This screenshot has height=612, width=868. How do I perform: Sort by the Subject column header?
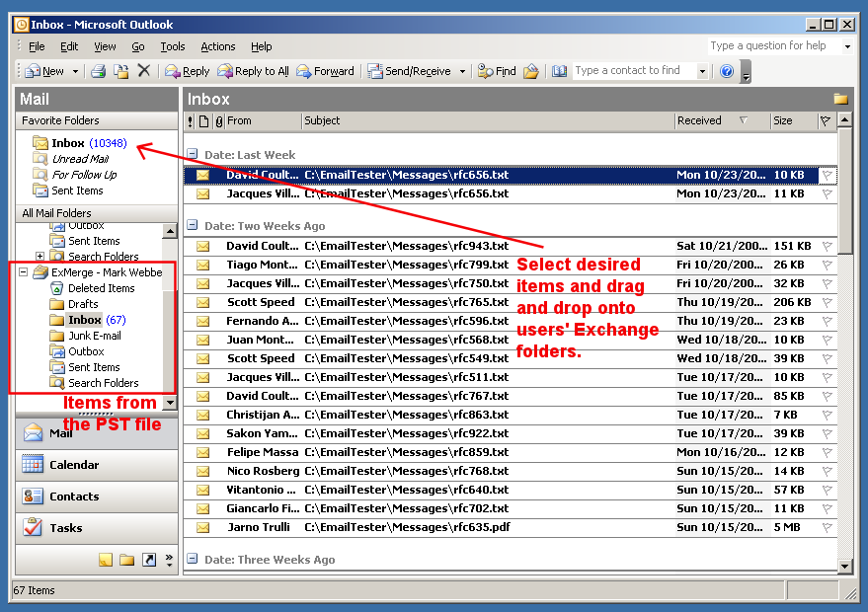click(x=488, y=120)
